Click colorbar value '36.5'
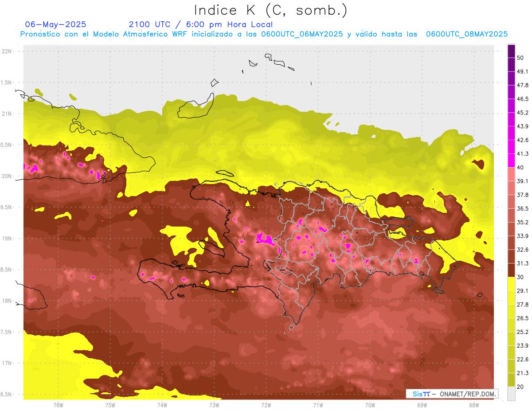The width and height of the screenshot is (532, 411). [x=523, y=208]
